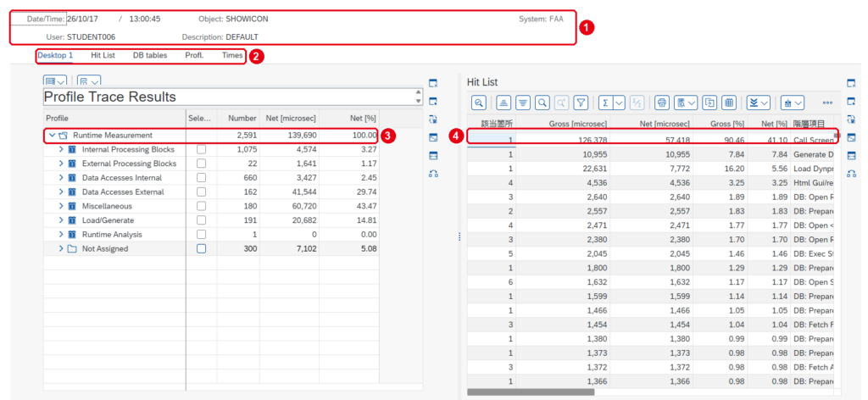Click the Find Next magnifier-plus icon
The height and width of the screenshot is (400, 868).
pos(561,103)
